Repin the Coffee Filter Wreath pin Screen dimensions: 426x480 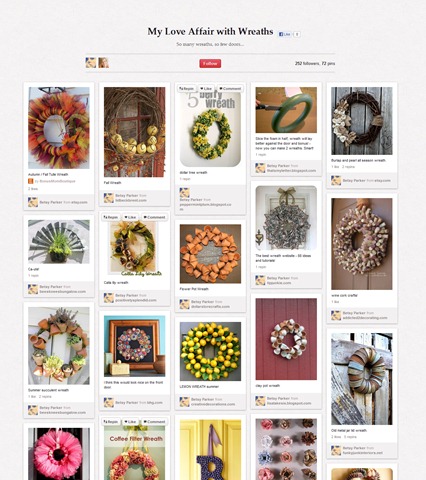click(111, 422)
